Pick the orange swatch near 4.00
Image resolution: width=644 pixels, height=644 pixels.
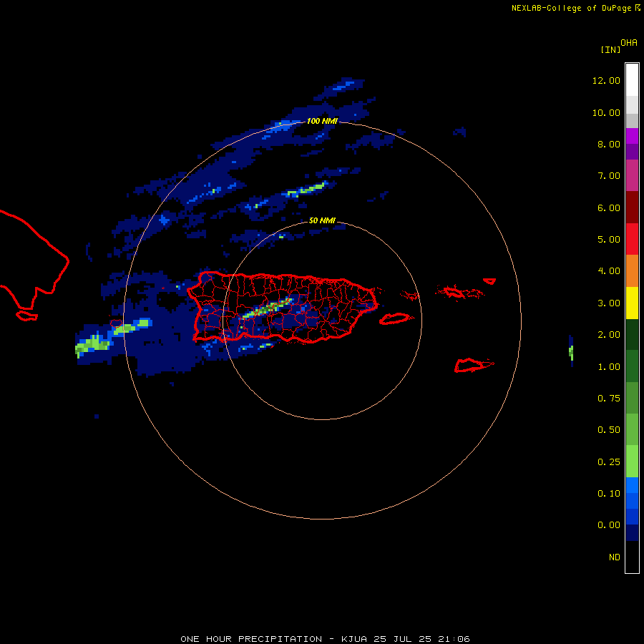[632, 271]
